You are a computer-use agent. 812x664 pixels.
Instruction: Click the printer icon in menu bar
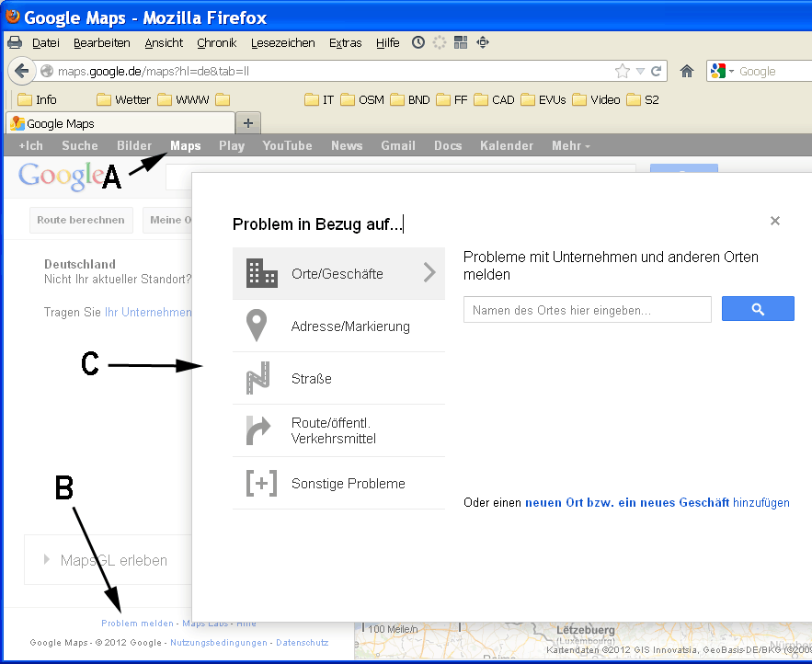tap(15, 42)
